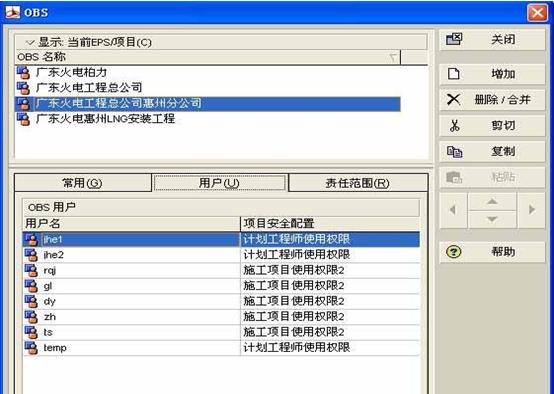The width and height of the screenshot is (554, 394).
Task: Click the up arrow move button
Action: (x=492, y=202)
